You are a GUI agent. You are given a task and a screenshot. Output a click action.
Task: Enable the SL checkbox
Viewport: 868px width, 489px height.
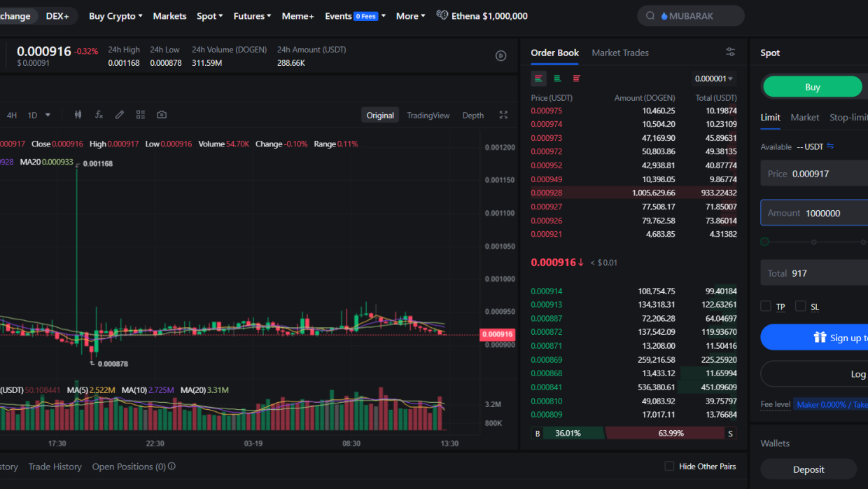click(x=801, y=306)
